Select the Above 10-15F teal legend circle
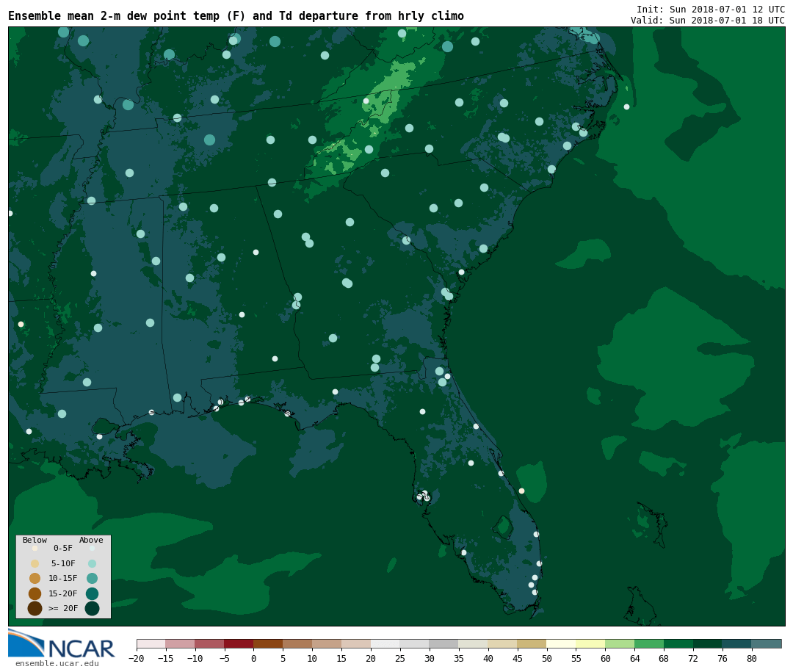Viewport: 793px width, 672px height. (x=92, y=578)
